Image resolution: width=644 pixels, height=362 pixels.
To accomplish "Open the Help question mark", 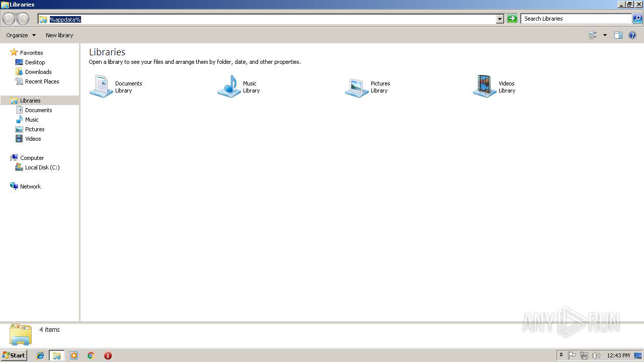I will click(x=632, y=35).
